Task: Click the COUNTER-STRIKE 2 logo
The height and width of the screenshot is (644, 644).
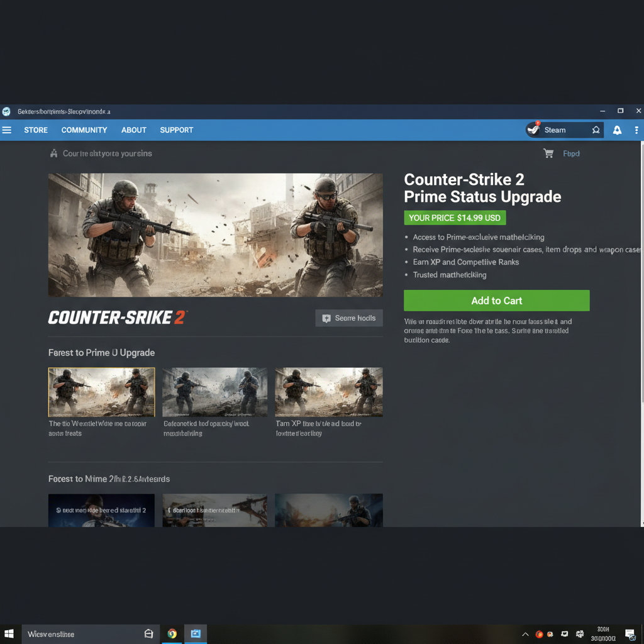Action: [118, 318]
